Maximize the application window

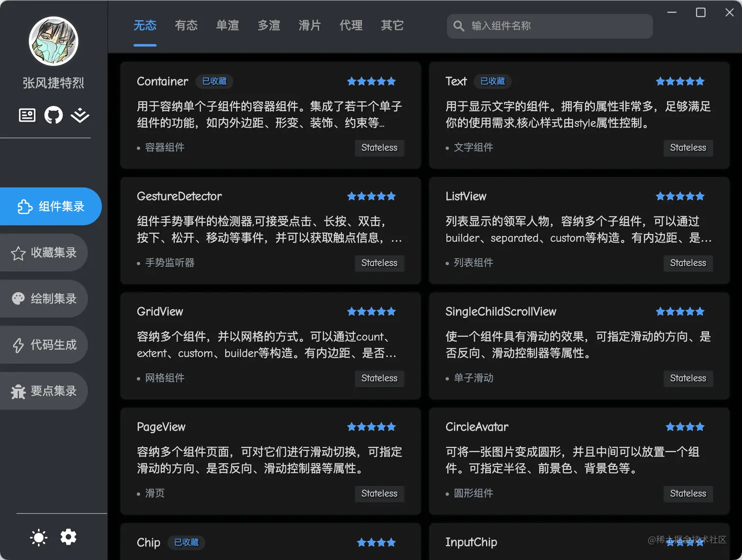pos(701,12)
